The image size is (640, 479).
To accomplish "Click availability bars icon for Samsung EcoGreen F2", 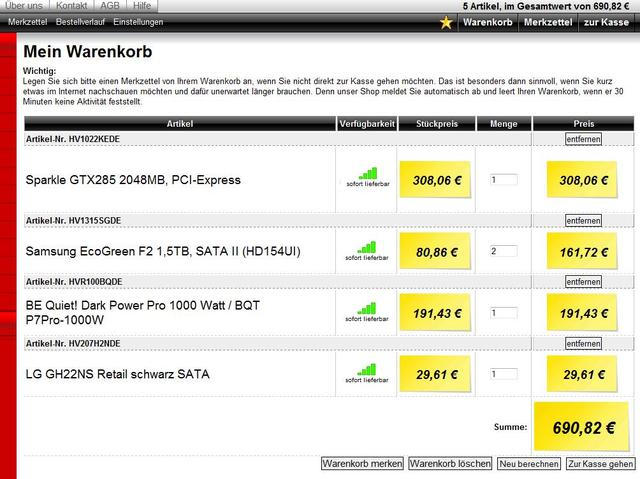I will point(367,247).
